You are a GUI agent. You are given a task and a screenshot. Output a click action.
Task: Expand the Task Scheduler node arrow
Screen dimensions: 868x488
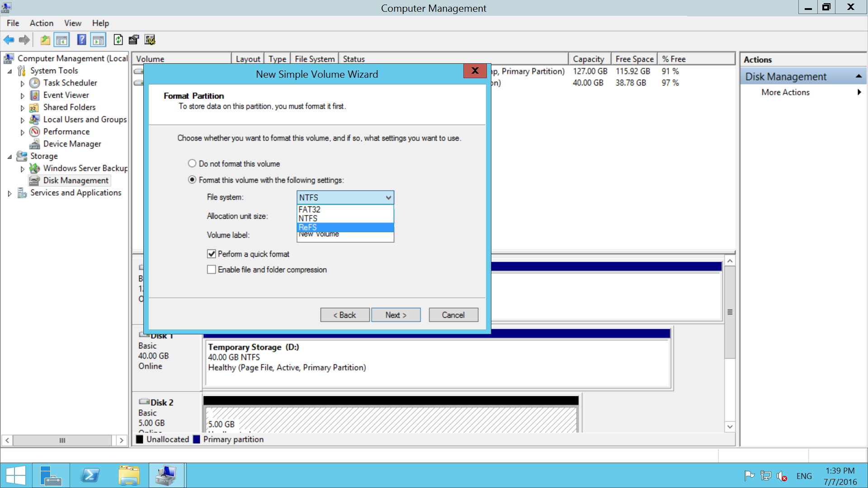(x=22, y=83)
